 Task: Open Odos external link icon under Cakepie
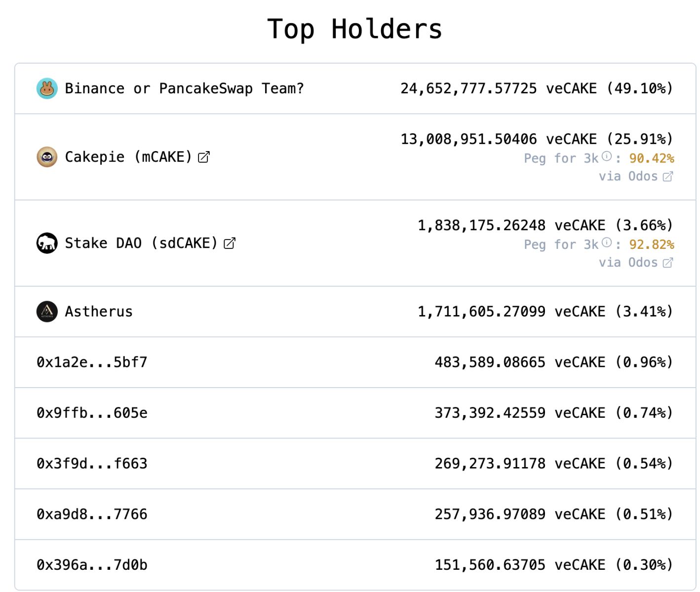668,177
